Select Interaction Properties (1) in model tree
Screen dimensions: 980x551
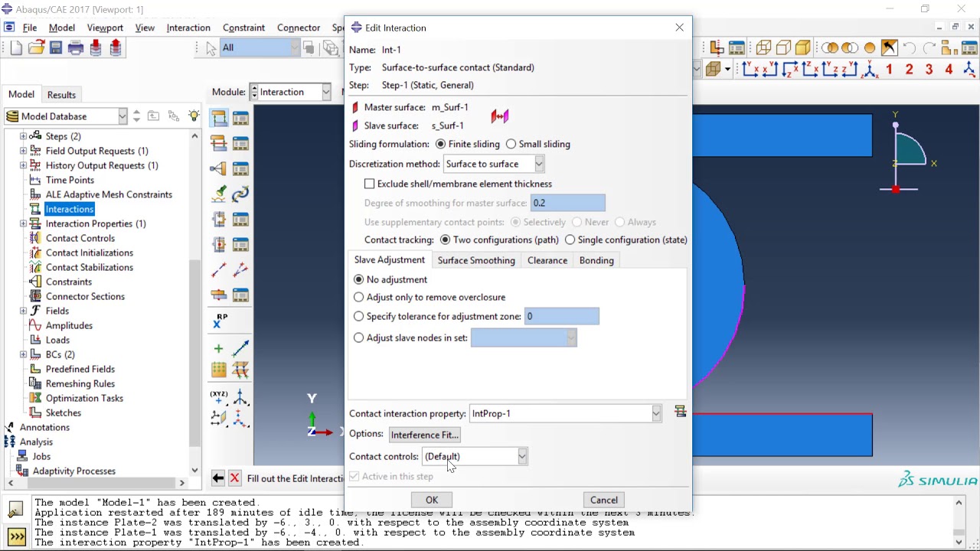point(96,223)
